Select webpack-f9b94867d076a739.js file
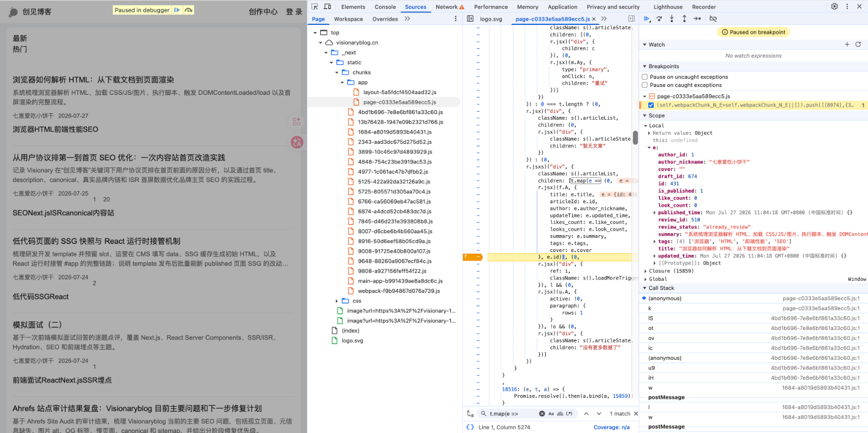The height and width of the screenshot is (433, 868). tap(399, 291)
